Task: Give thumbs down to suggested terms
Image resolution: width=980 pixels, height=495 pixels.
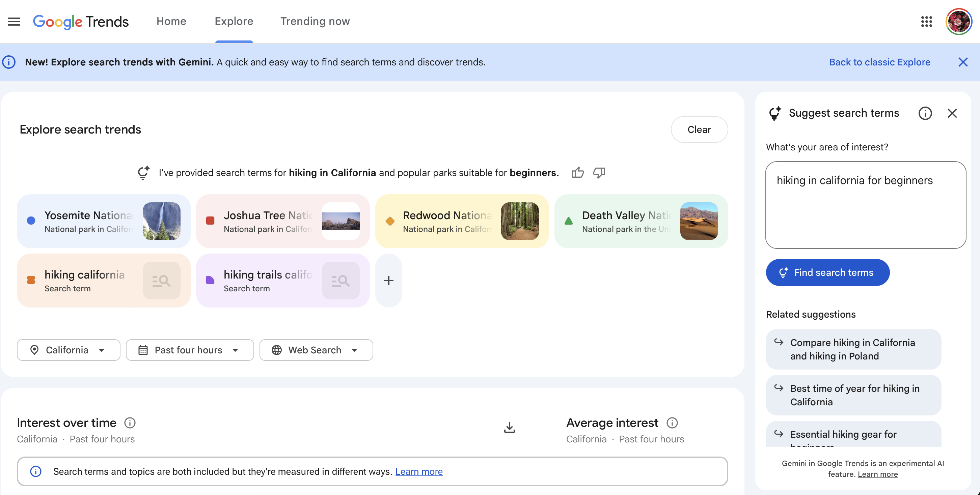Action: point(599,173)
